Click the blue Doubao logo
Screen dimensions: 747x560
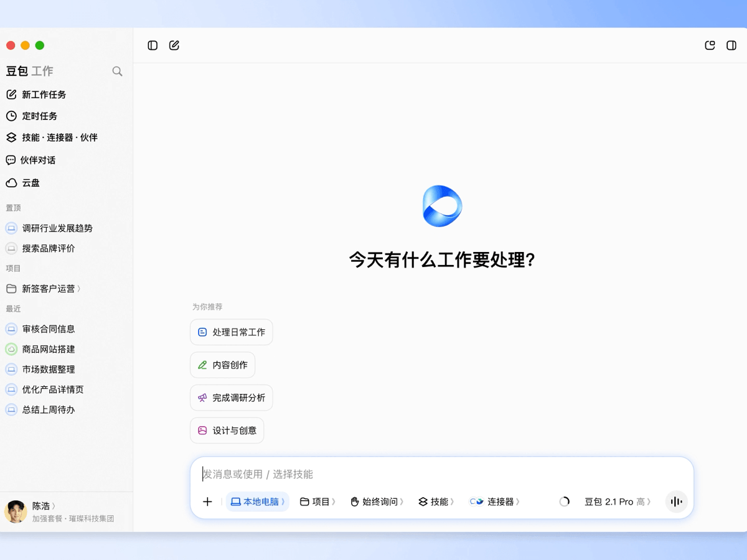click(x=442, y=206)
